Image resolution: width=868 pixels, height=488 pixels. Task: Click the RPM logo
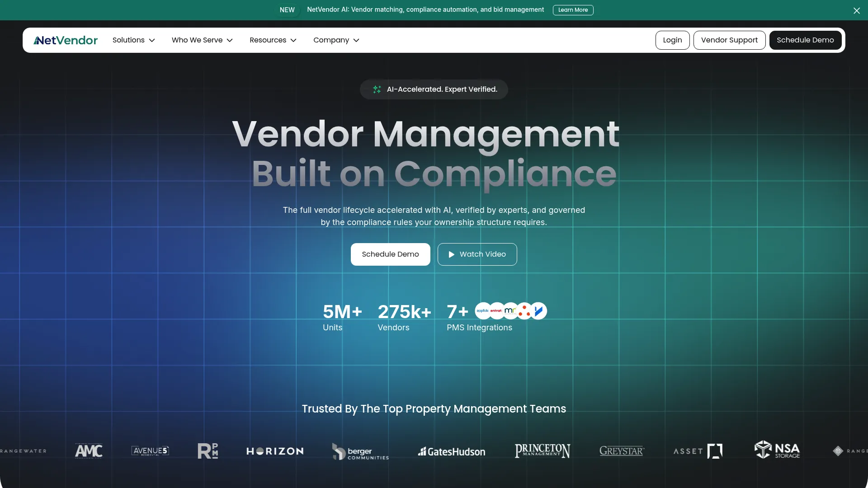coord(208,451)
